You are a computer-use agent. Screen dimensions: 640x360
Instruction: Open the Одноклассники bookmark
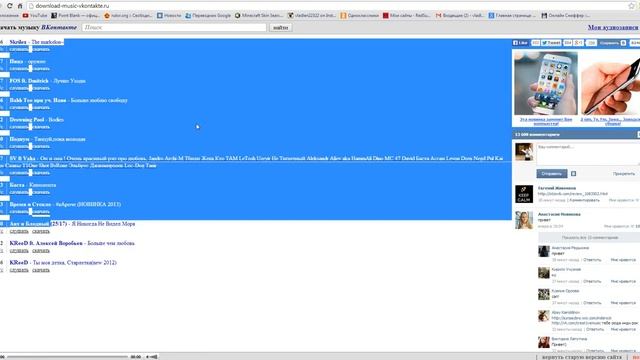(360, 16)
